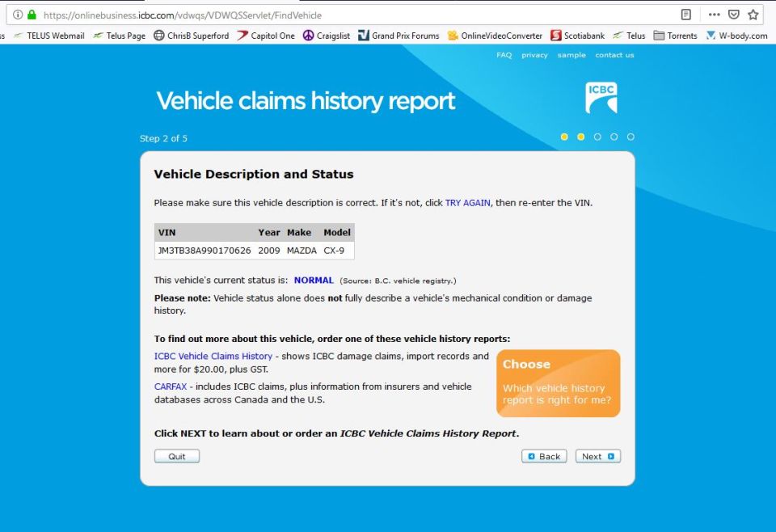Open the Craigslist bookmark
The width and height of the screenshot is (776, 532).
tap(327, 36)
